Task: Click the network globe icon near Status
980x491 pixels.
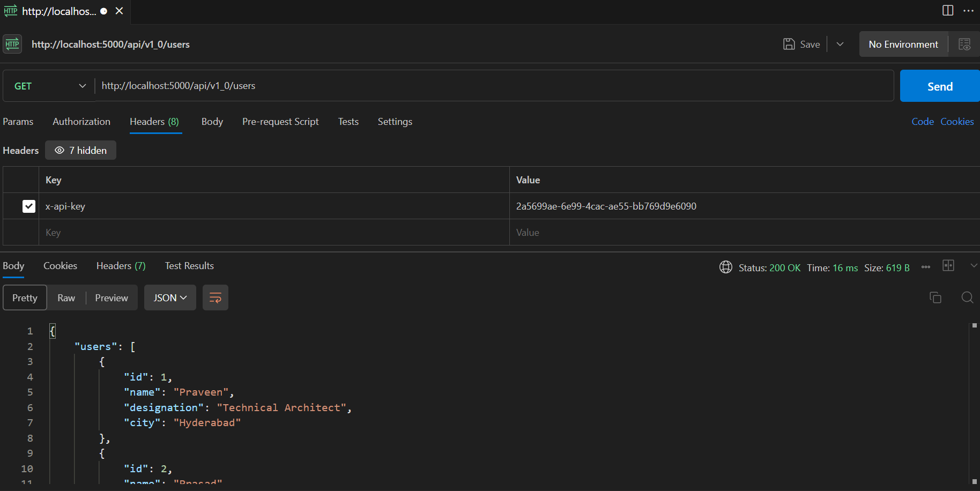Action: 725,267
